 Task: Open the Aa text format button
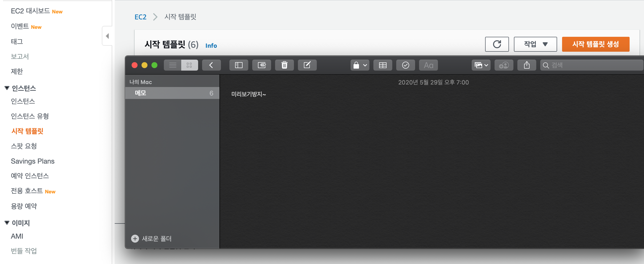[428, 65]
